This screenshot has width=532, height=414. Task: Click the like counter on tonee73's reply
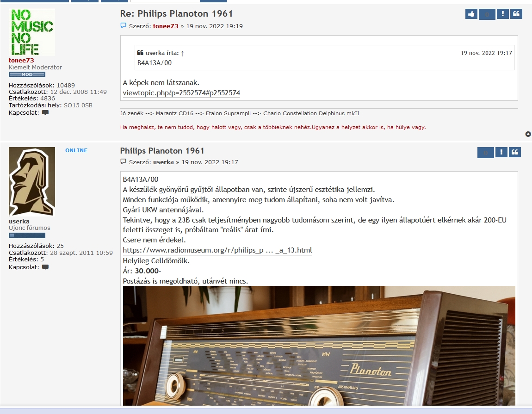487,14
